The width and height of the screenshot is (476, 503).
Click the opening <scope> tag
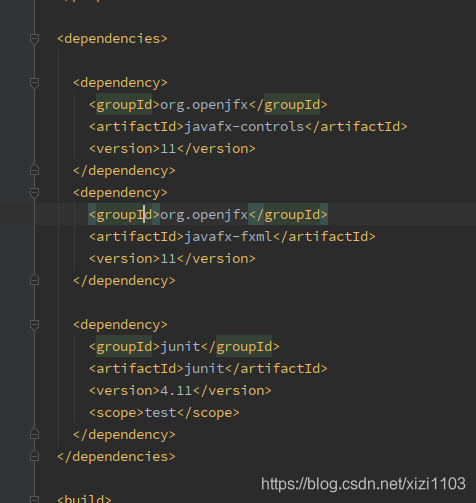tap(117, 413)
